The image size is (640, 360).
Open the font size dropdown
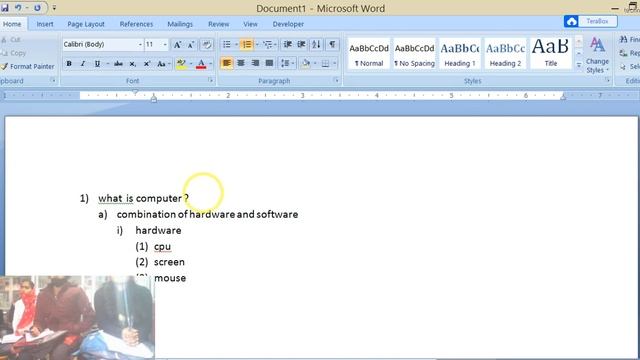tap(165, 44)
